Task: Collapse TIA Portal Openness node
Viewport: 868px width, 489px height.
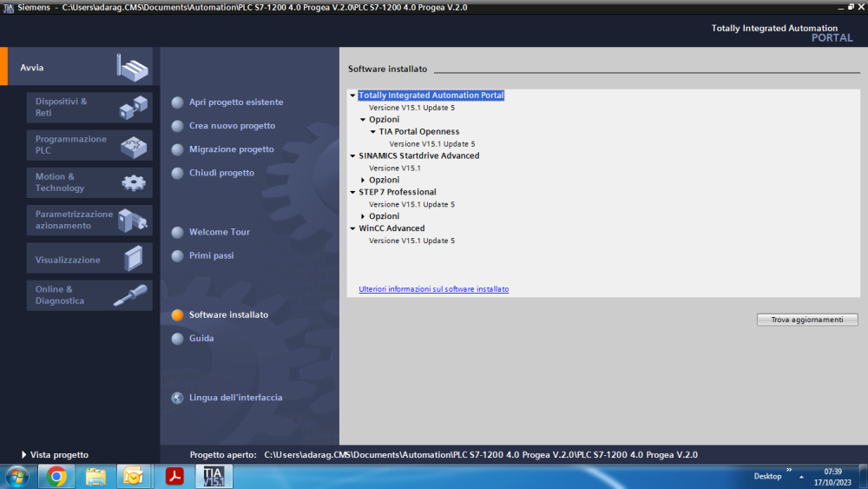Action: [373, 132]
